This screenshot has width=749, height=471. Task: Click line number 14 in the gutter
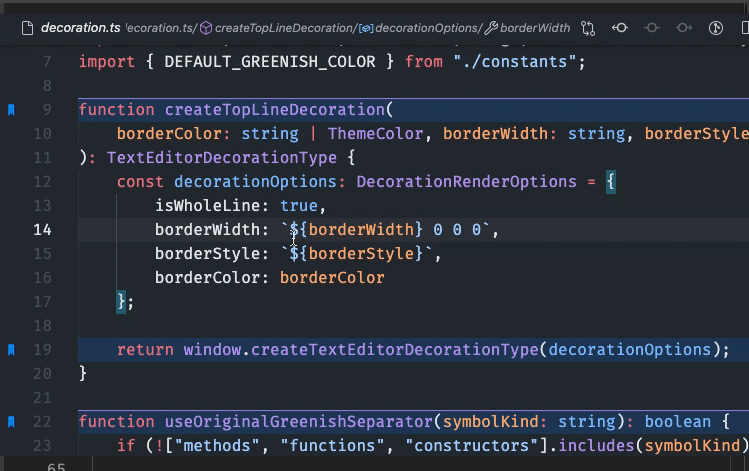click(42, 230)
